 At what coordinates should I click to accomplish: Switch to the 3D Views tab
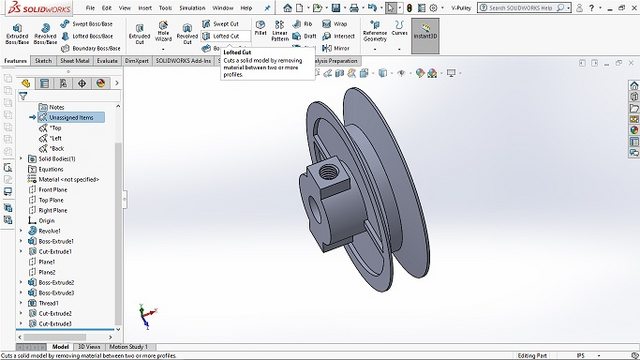89,347
